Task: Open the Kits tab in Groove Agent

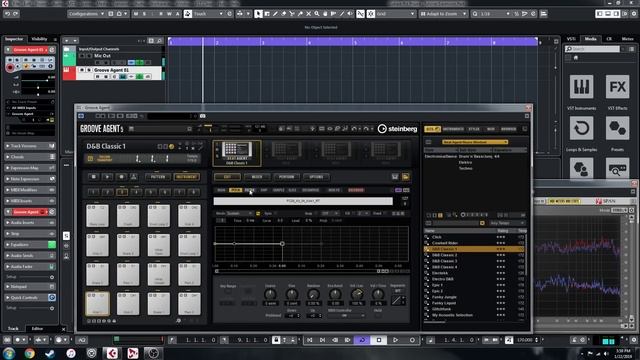Action: click(x=432, y=129)
